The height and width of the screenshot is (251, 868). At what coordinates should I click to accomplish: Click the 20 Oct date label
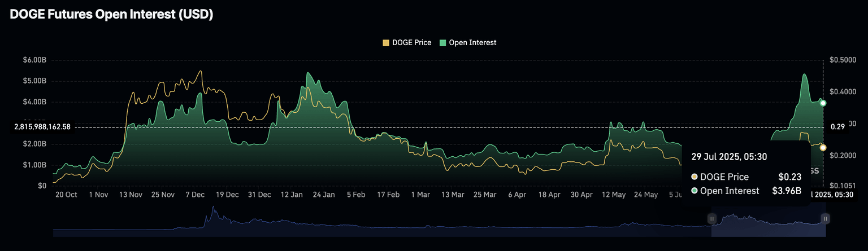66,195
